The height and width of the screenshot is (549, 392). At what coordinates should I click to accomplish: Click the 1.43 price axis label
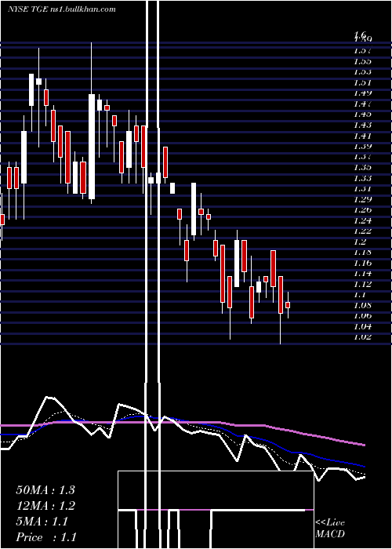click(x=362, y=125)
